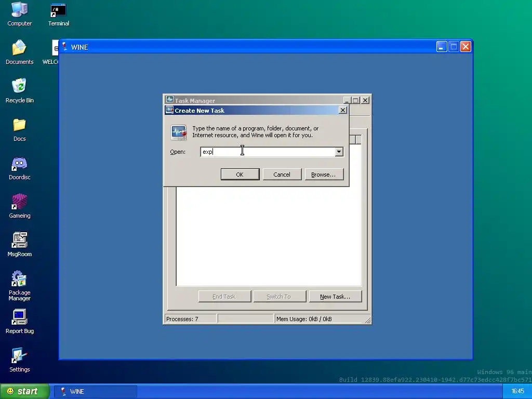
Task: Open the Recycle Bin icon
Action: (x=19, y=90)
